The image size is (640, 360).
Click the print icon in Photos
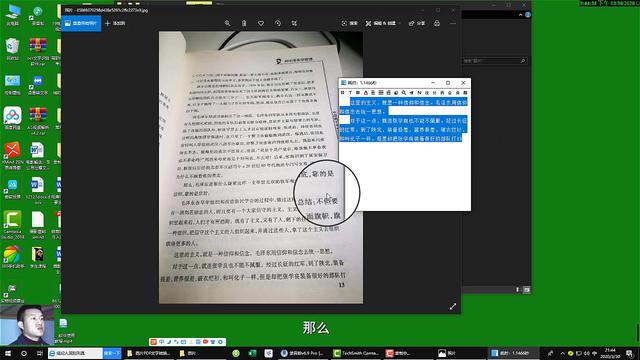coord(437,23)
